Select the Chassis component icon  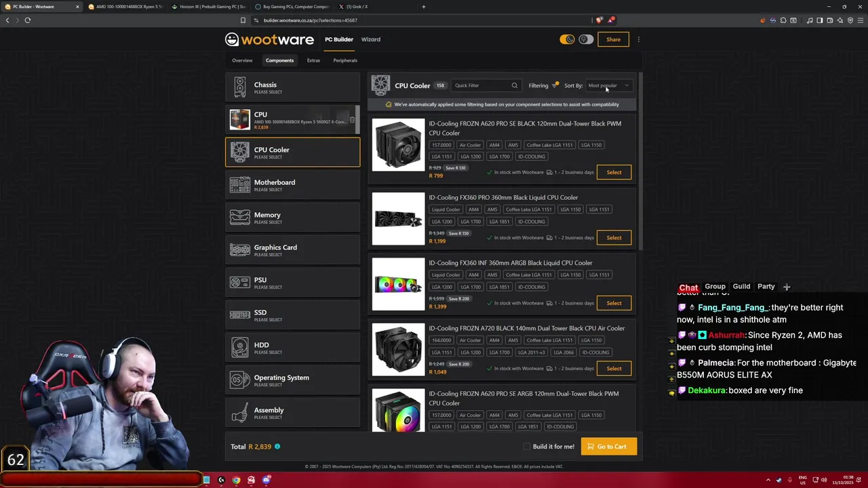coord(239,87)
